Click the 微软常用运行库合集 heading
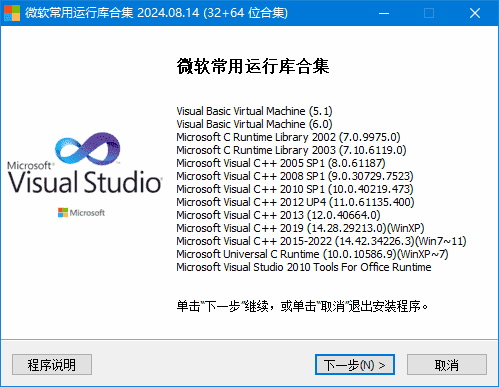The image size is (499, 387). click(253, 66)
